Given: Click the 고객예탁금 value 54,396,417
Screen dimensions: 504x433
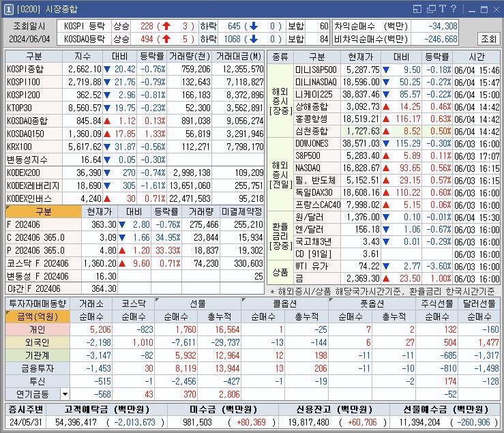Looking at the screenshot, I should [x=76, y=422].
